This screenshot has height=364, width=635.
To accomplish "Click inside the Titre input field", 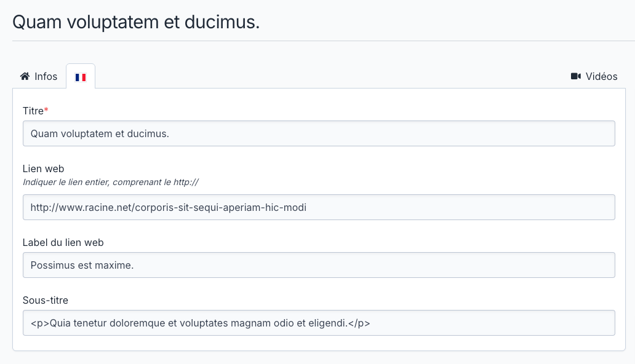I will click(319, 133).
